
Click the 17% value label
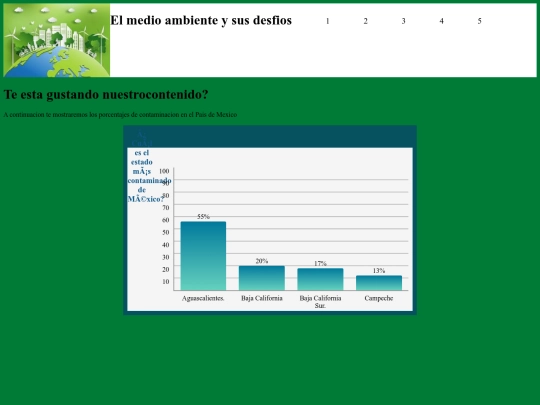tap(320, 263)
